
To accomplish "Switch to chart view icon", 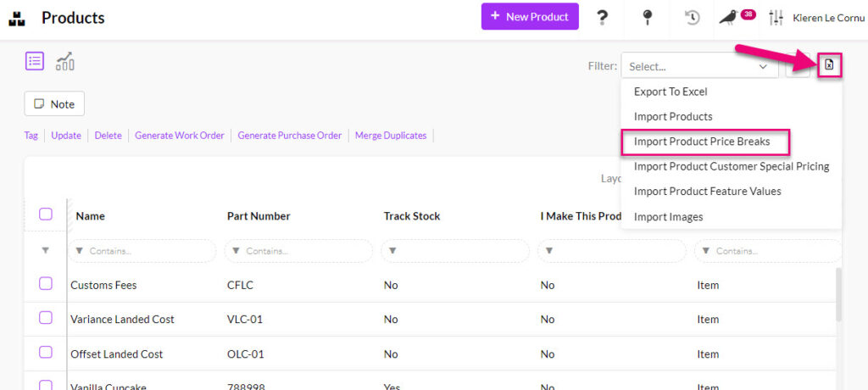I will pos(65,61).
